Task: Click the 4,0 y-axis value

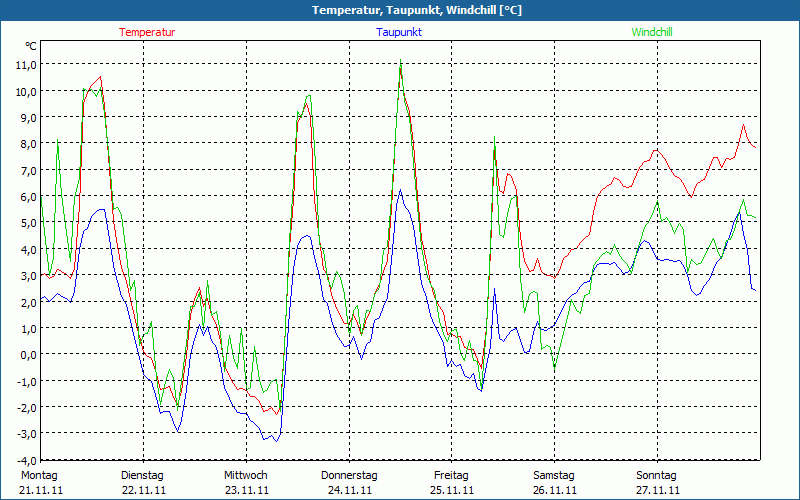Action: [29, 250]
